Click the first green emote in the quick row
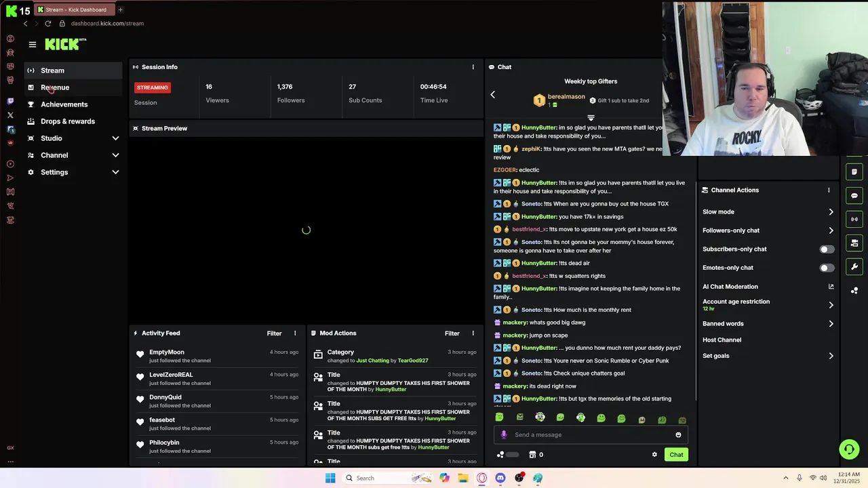The height and width of the screenshot is (488, 868). 500,418
